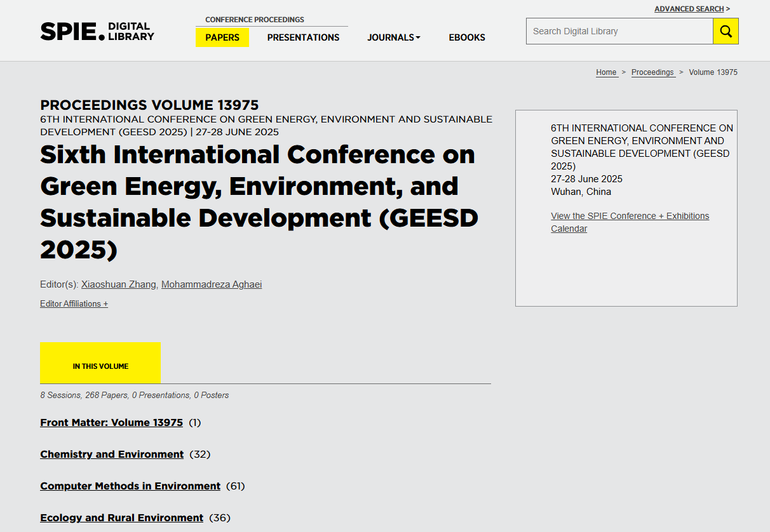Open the Ebooks menu item
The height and width of the screenshot is (532, 770).
(467, 37)
